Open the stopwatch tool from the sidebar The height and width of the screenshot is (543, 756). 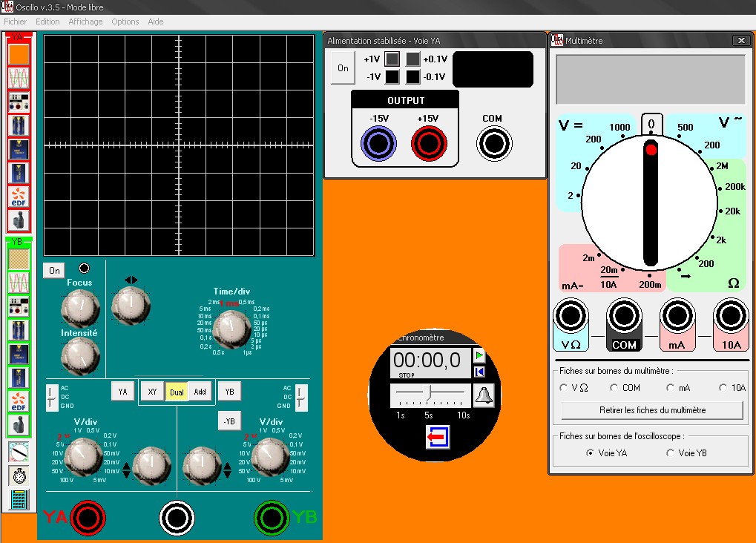pos(19,475)
